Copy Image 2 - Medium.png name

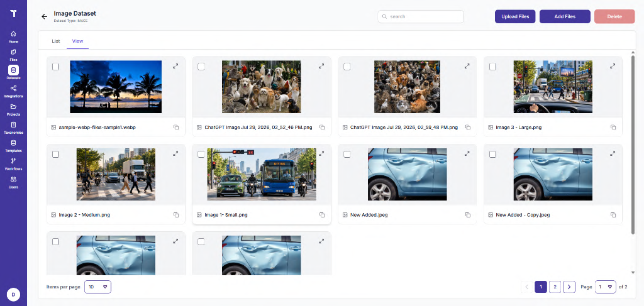(x=176, y=215)
